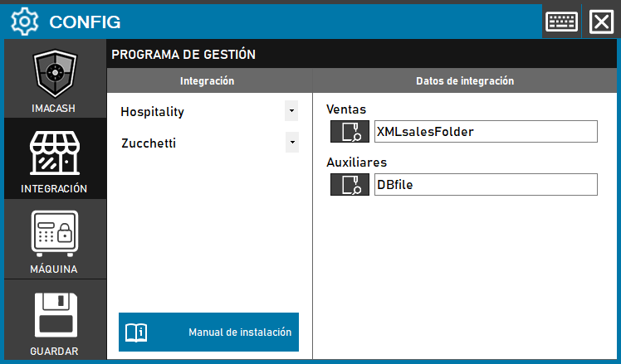Click the GUARDAR floppy disk icon
Viewport: 621px width, 364px height.
pos(55,313)
